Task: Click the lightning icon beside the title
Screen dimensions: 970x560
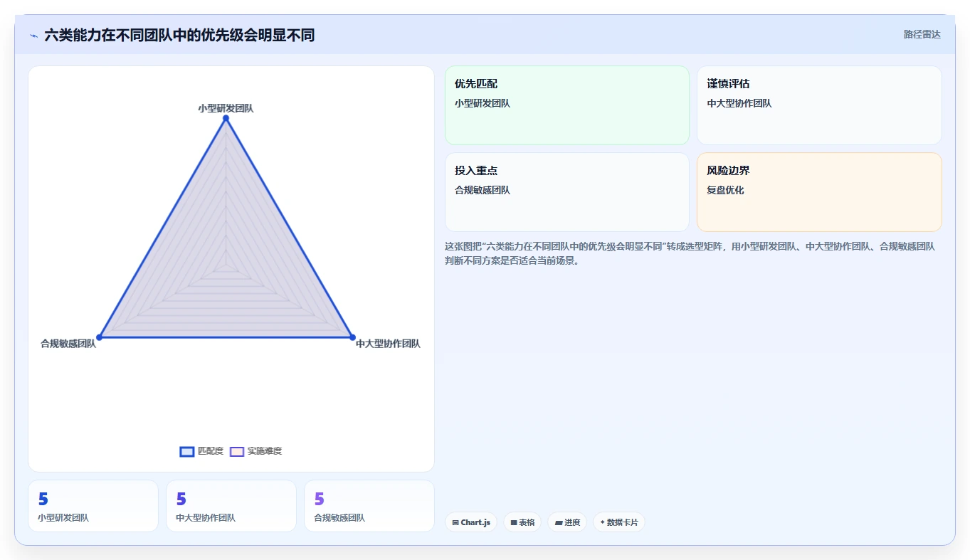Action: [33, 35]
